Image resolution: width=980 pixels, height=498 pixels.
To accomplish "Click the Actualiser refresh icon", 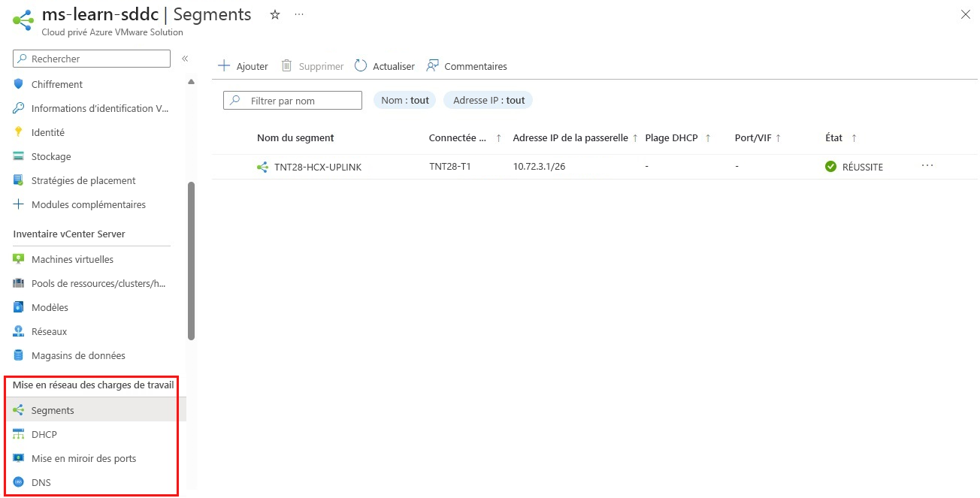I will [361, 65].
